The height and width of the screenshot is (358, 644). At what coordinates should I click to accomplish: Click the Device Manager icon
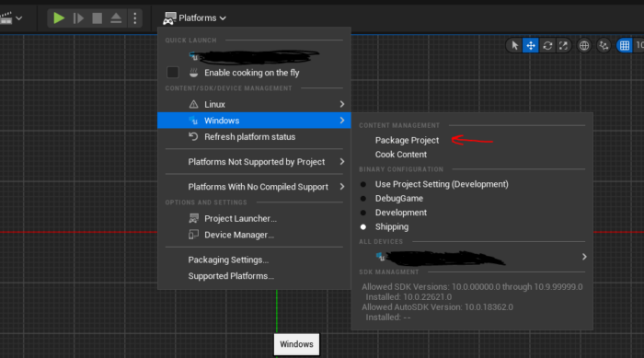(x=193, y=235)
